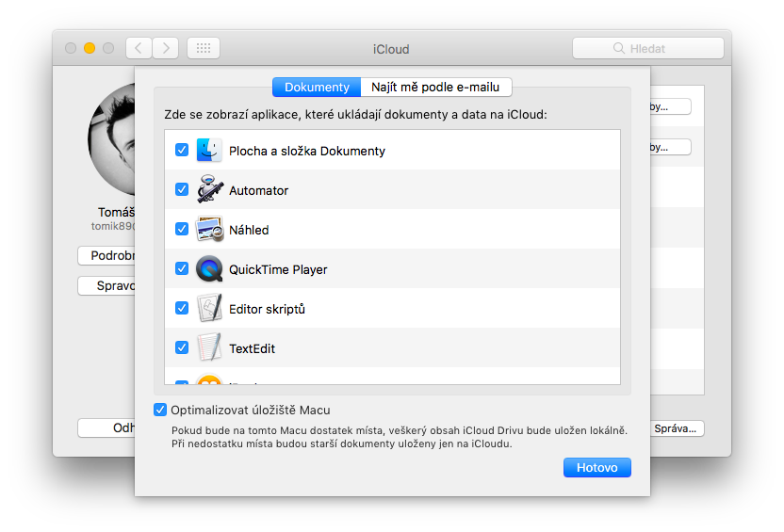Click the Náhled app icon
The image size is (784, 532).
coord(209,230)
